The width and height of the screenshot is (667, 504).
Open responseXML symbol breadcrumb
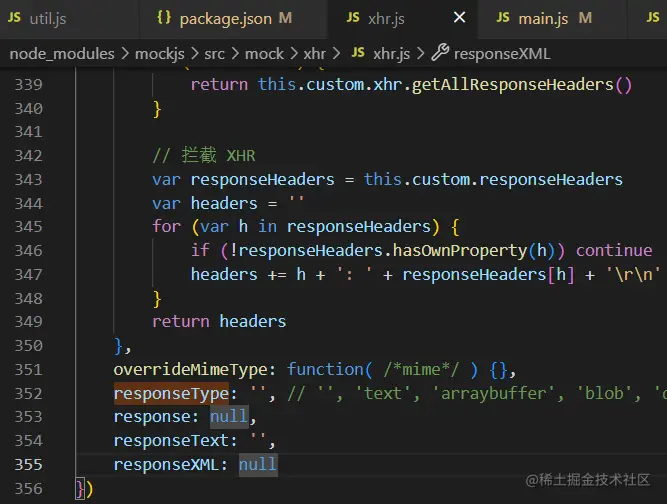point(502,54)
